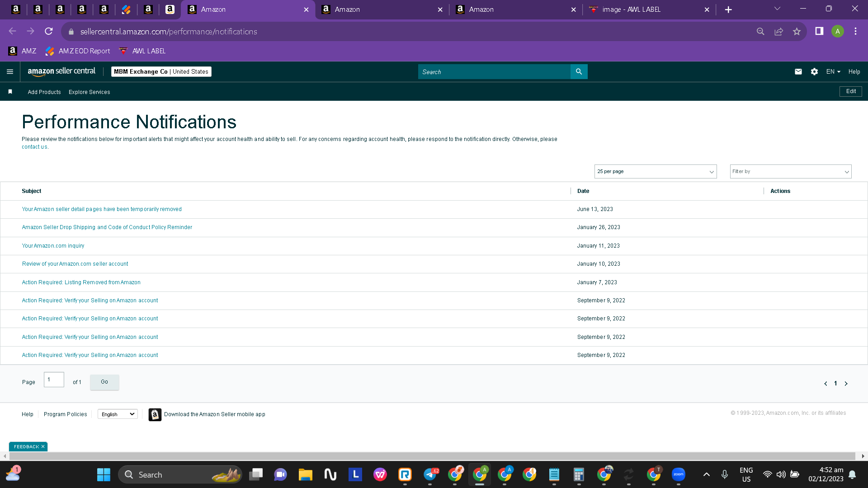Open Listing Removed from Amazon notification

pyautogui.click(x=81, y=282)
